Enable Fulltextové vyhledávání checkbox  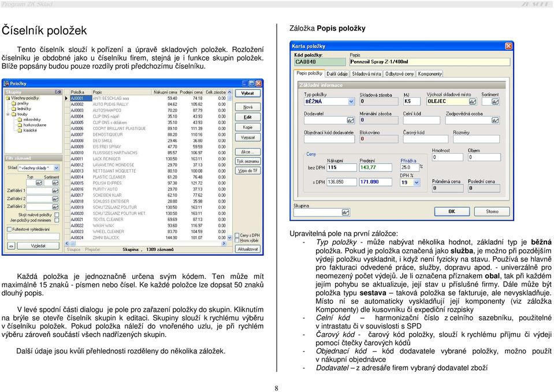tap(9, 229)
